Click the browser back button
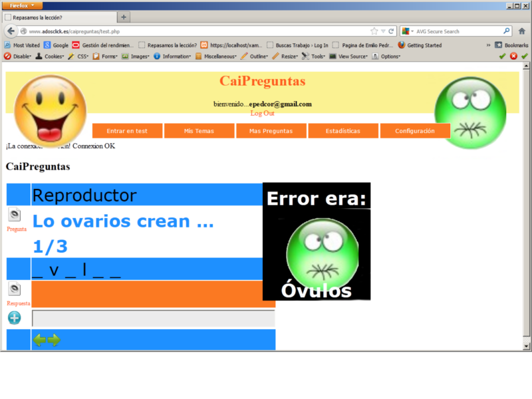 tap(11, 31)
